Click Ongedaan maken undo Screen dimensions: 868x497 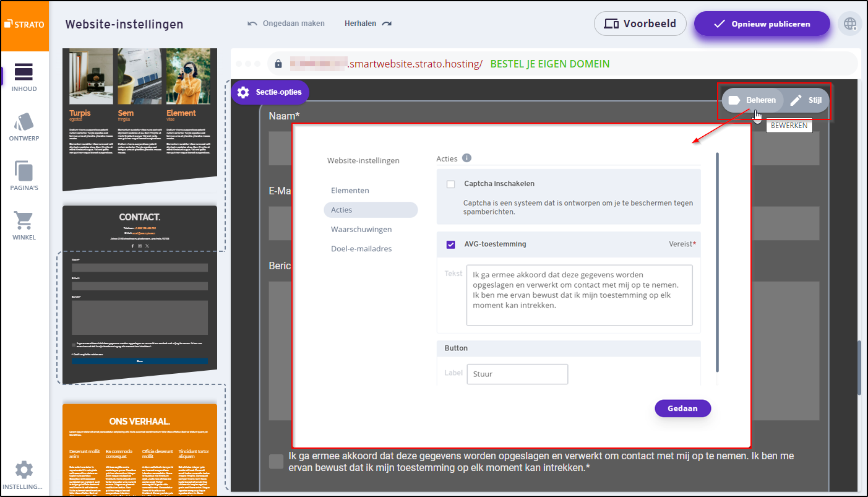(x=286, y=24)
